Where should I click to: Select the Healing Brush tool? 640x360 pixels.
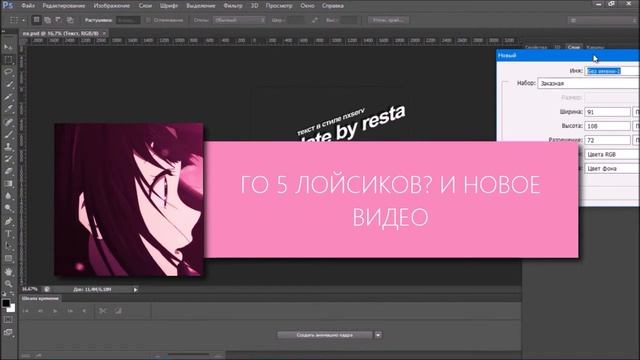(x=8, y=122)
